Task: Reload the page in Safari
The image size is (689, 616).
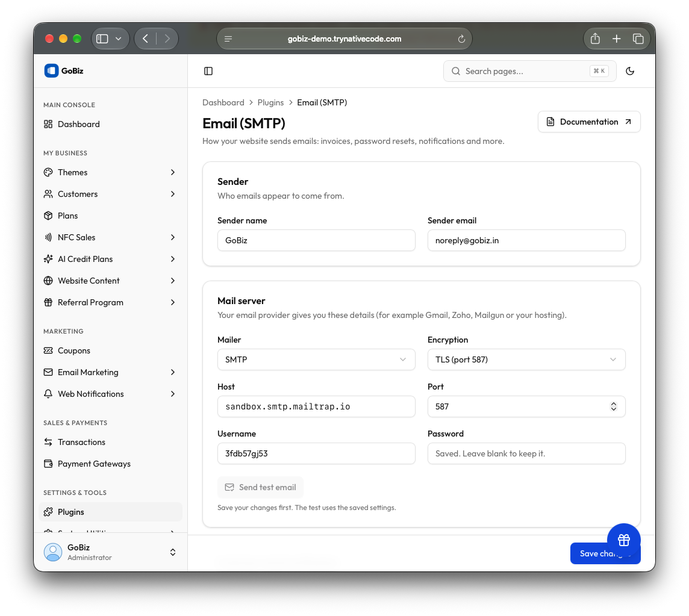Action: click(x=461, y=39)
